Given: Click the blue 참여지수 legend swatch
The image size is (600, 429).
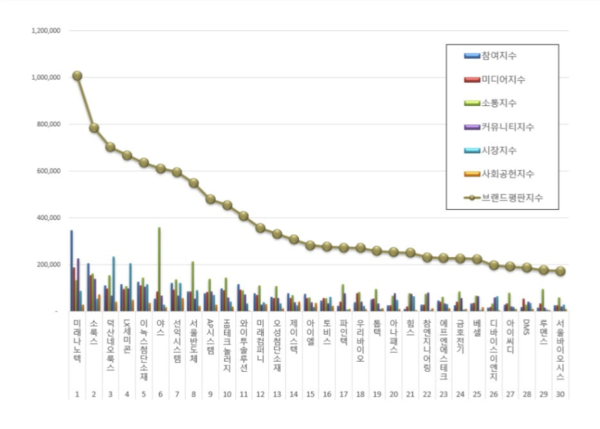Looking at the screenshot, I should [470, 58].
